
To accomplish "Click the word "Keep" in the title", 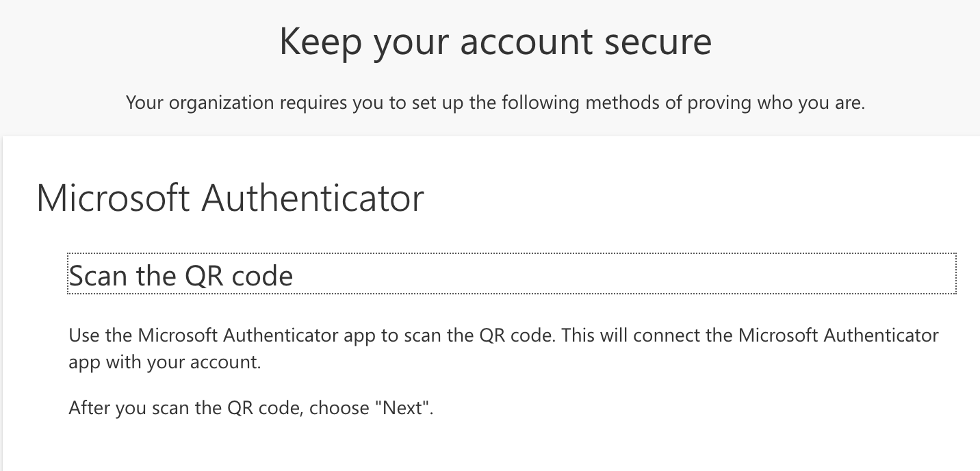I will [x=320, y=42].
